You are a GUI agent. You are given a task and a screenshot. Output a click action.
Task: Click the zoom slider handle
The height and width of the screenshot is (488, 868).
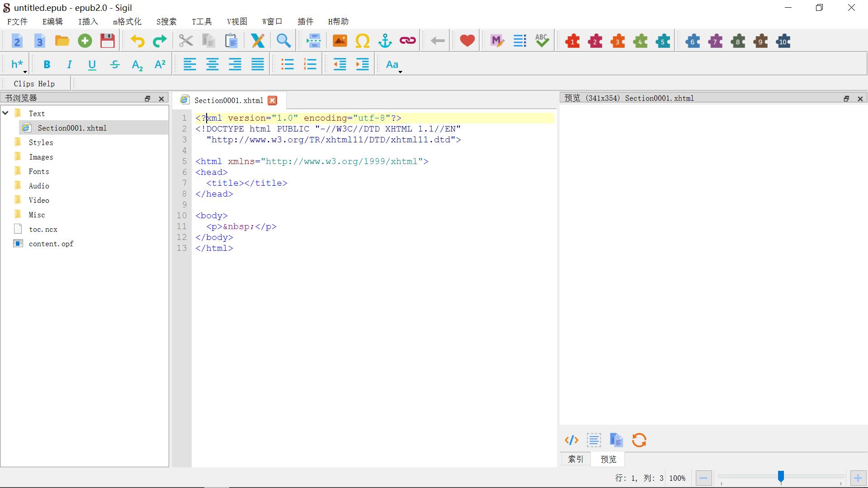click(x=781, y=477)
